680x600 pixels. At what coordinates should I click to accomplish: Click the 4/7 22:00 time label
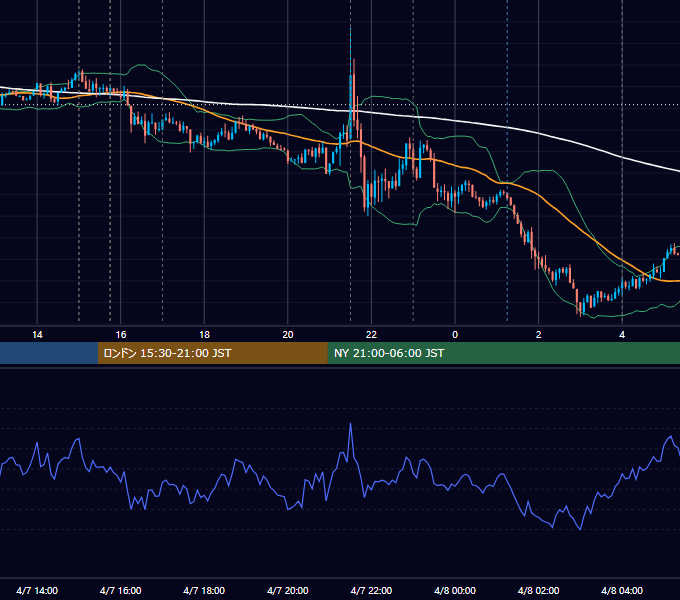371,590
